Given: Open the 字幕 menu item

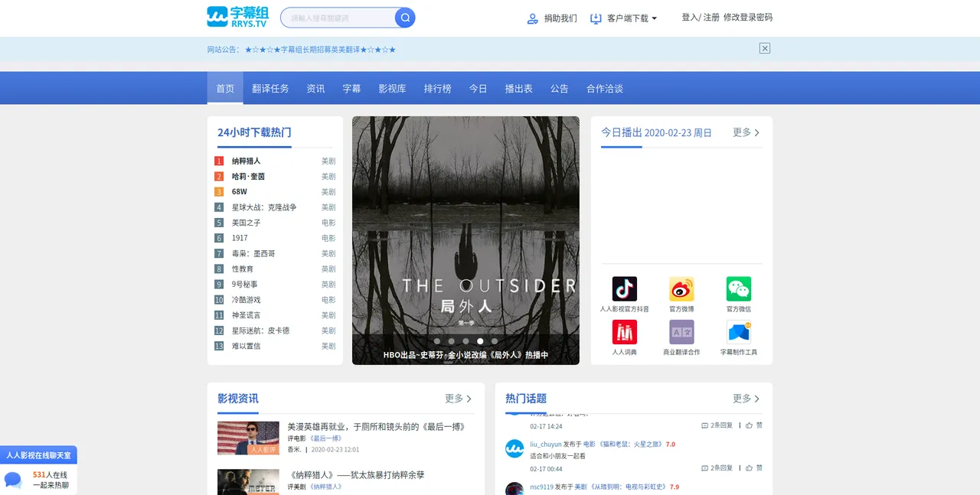Looking at the screenshot, I should pyautogui.click(x=351, y=89).
